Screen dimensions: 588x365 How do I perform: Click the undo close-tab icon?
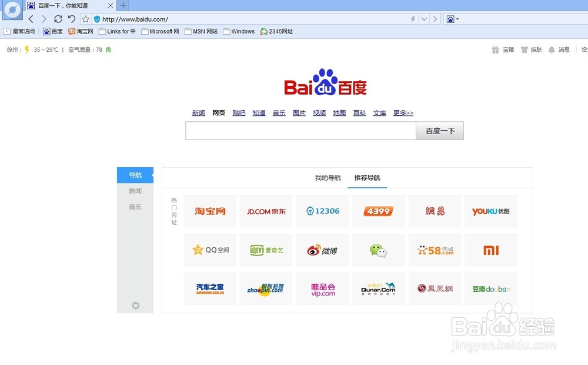point(72,19)
